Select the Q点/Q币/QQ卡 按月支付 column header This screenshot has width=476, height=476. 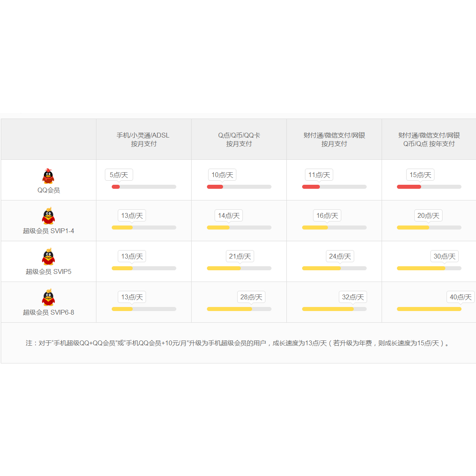pyautogui.click(x=239, y=140)
